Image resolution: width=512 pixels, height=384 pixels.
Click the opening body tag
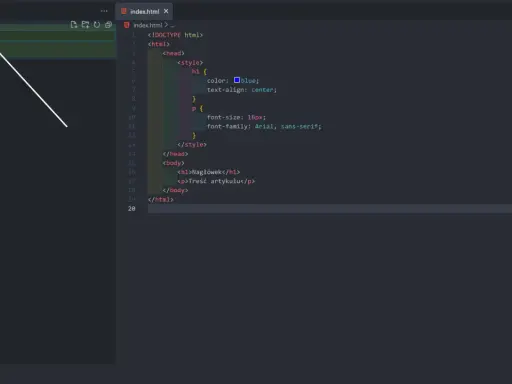tap(173, 163)
